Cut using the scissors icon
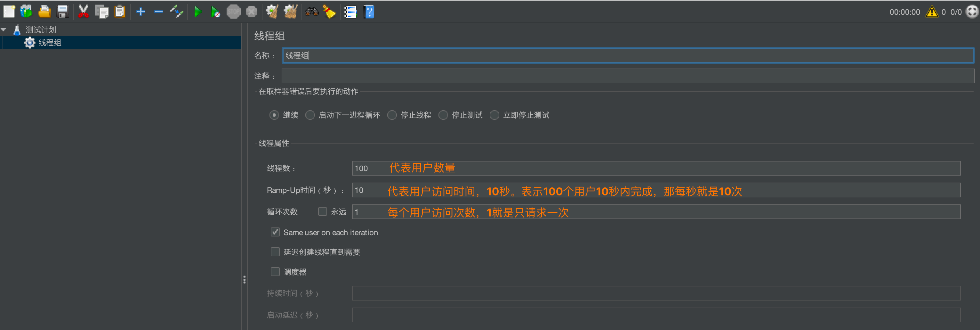This screenshot has width=980, height=330. coord(83,12)
